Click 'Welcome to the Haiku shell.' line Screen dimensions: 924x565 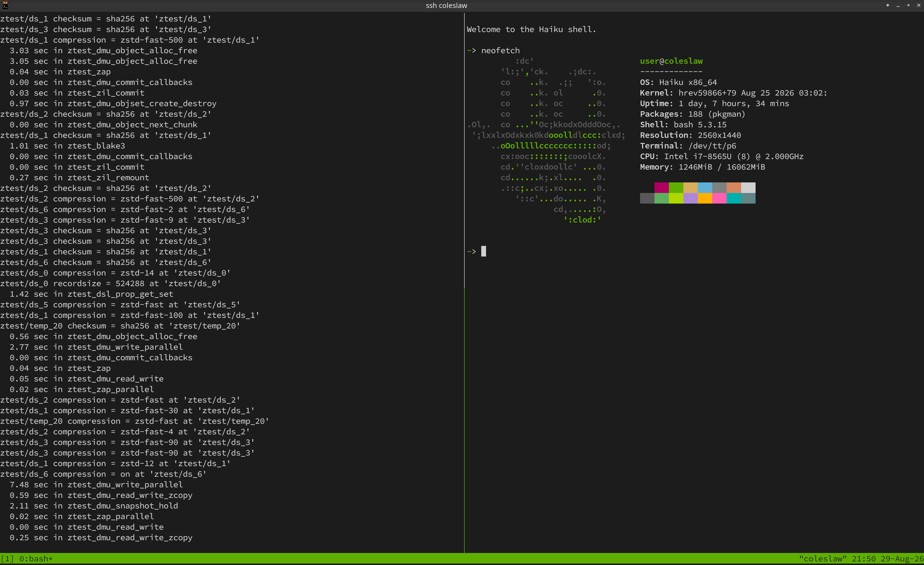(x=531, y=29)
